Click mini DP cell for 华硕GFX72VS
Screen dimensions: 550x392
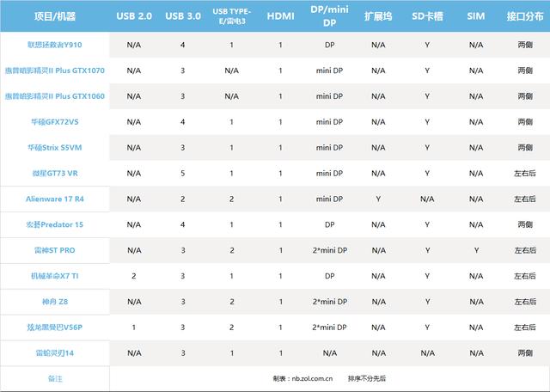coord(329,122)
